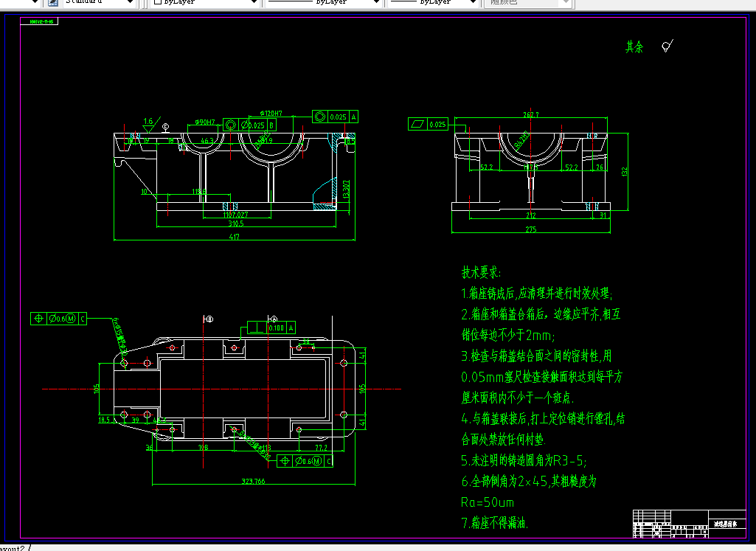Switch to the Layout2 tab
The image size is (756, 551).
(12, 548)
